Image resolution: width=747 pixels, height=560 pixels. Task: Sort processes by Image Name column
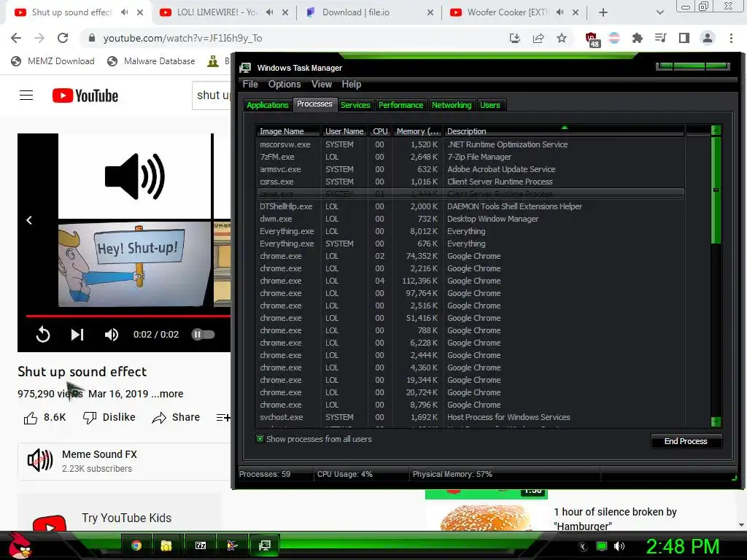287,131
